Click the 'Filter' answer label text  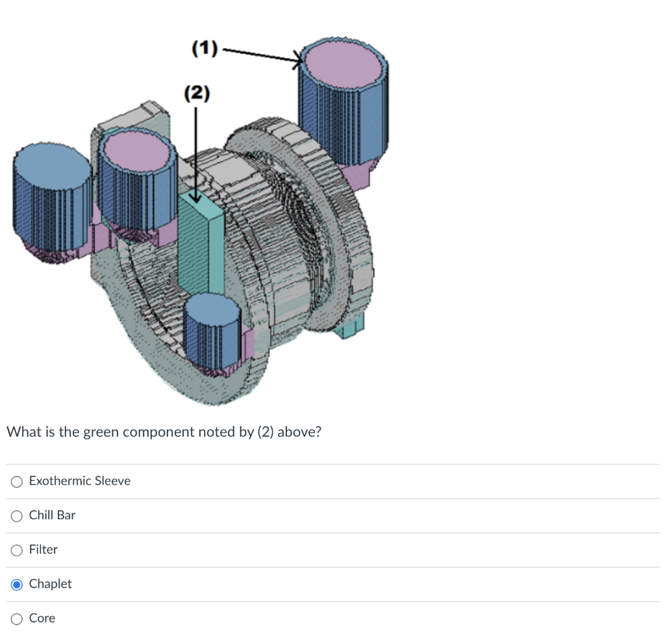click(x=44, y=549)
